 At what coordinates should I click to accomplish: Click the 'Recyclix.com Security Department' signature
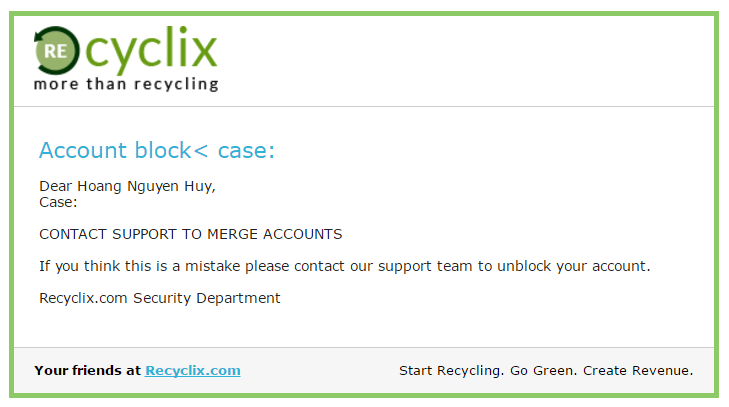click(x=160, y=297)
